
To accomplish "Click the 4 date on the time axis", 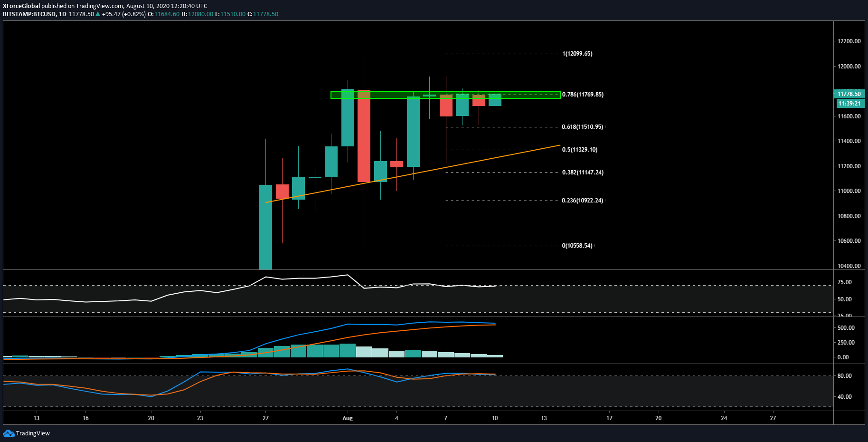I will coord(396,418).
